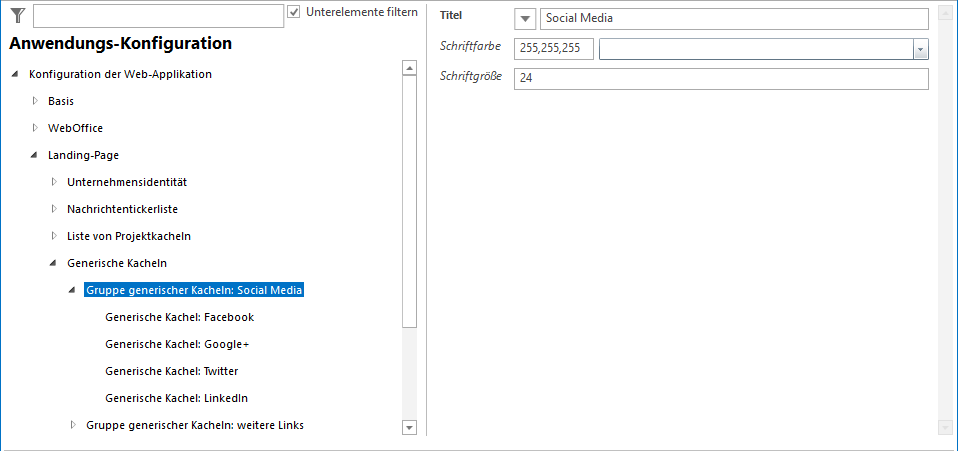Open the Titel language dropdown button

click(x=525, y=19)
